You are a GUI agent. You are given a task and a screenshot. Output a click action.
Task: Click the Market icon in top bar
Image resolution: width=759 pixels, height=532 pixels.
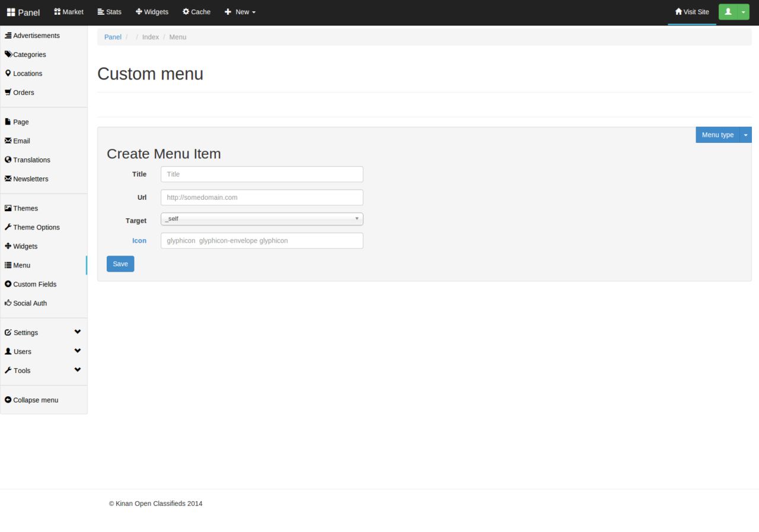(x=58, y=12)
